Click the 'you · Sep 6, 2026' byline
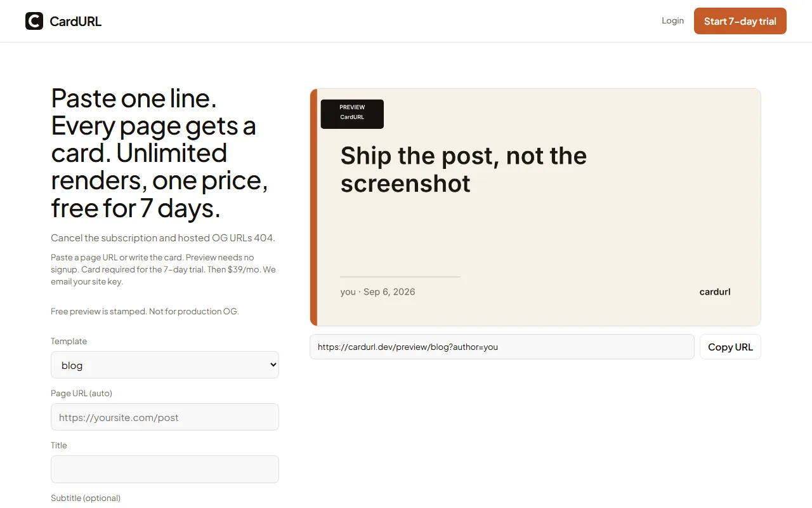Screen dimensions: 812x508 [x=377, y=292]
